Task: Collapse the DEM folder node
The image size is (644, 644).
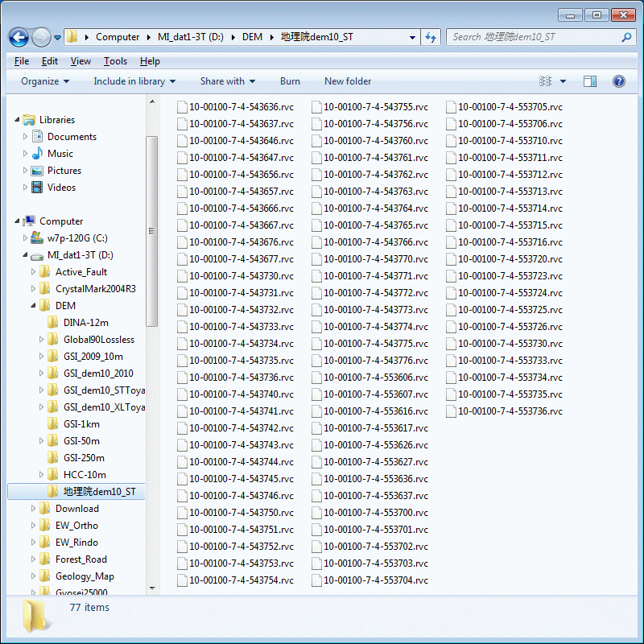Action: pyautogui.click(x=33, y=306)
